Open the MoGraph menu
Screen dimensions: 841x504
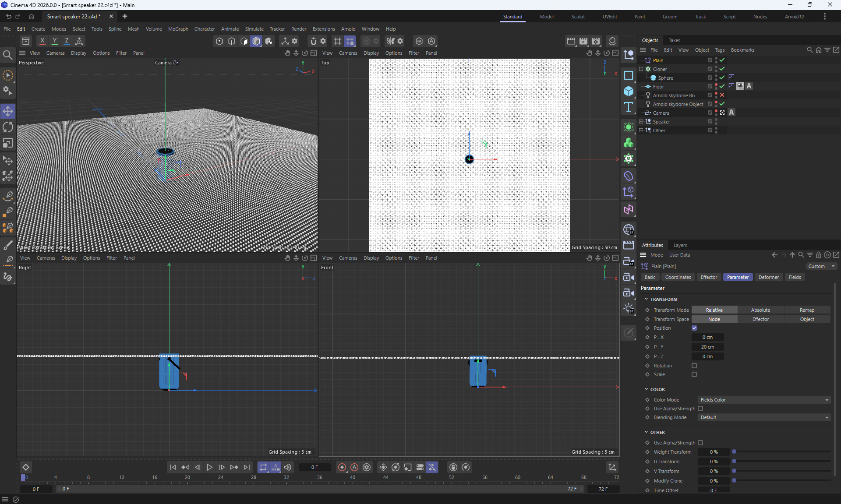click(178, 29)
